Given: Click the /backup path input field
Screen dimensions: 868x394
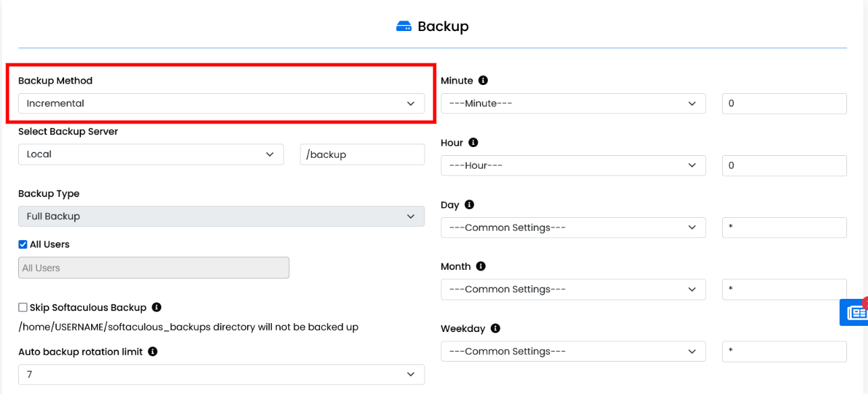Looking at the screenshot, I should 362,154.
